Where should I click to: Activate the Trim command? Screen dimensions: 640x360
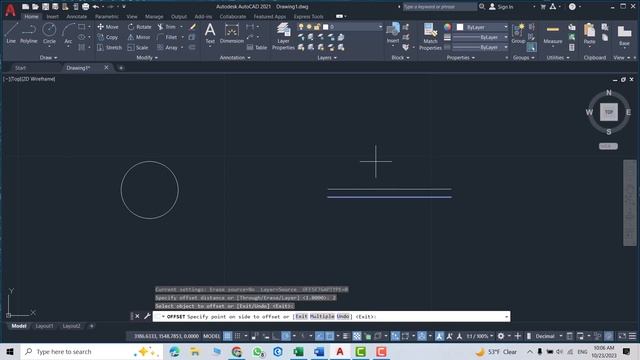[x=167, y=27]
